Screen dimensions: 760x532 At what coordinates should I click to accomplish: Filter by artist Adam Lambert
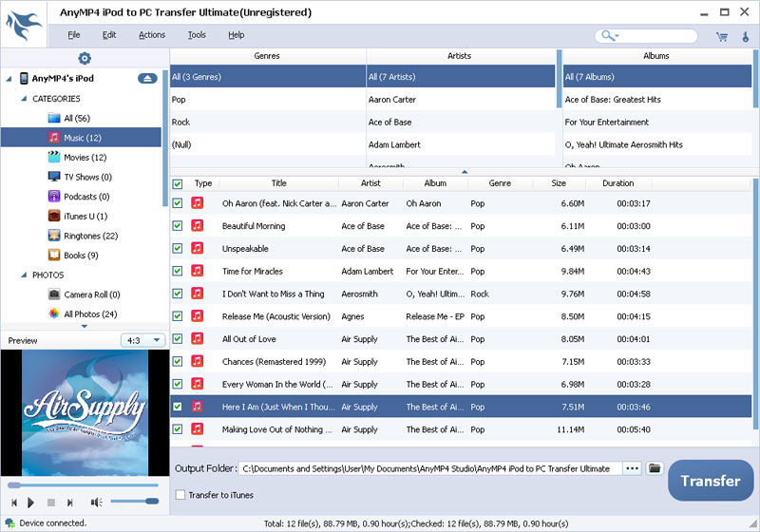click(x=461, y=144)
